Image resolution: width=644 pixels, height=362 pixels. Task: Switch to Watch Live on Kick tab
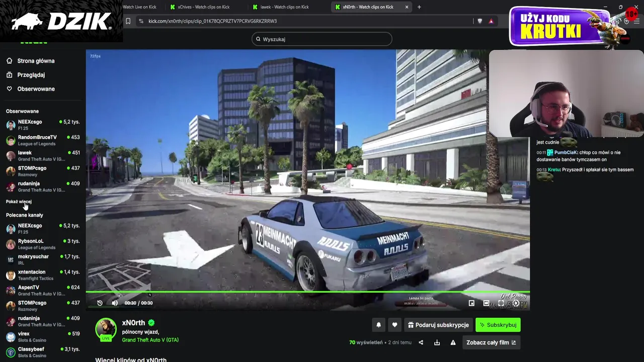pyautogui.click(x=140, y=7)
